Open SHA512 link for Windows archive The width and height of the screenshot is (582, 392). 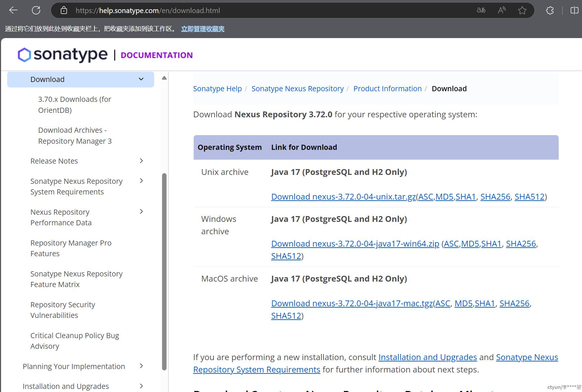tap(286, 256)
